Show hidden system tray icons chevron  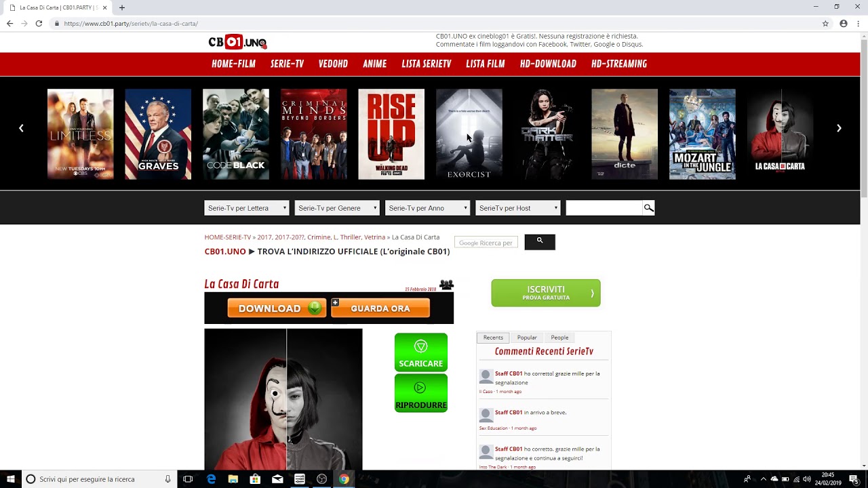point(763,479)
